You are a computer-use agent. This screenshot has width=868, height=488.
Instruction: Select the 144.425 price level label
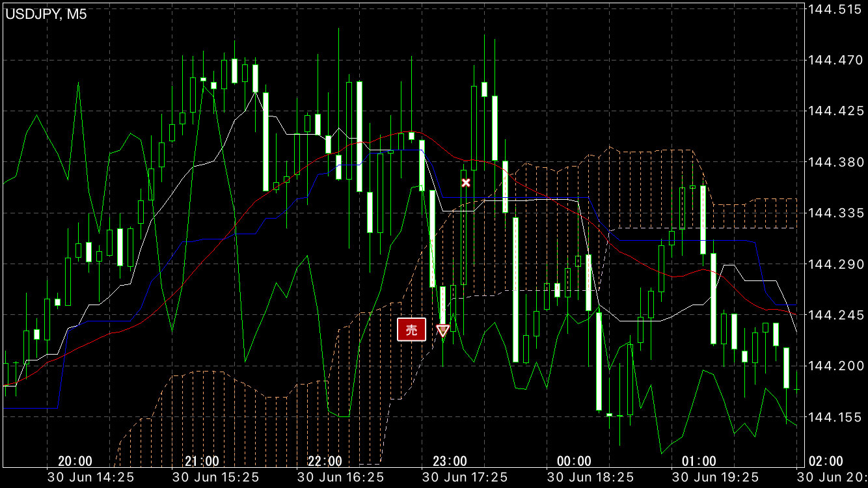[834, 111]
